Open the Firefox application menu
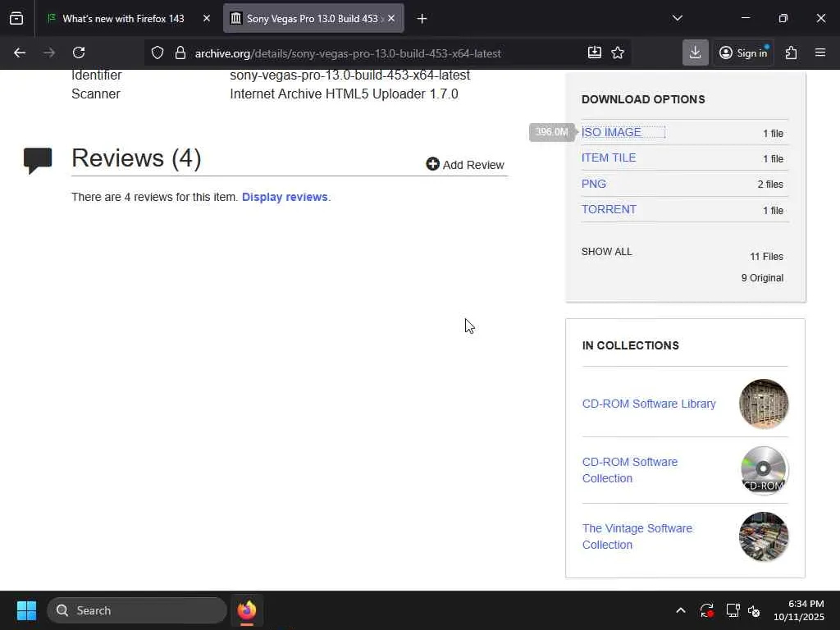The width and height of the screenshot is (840, 630). coord(820,52)
